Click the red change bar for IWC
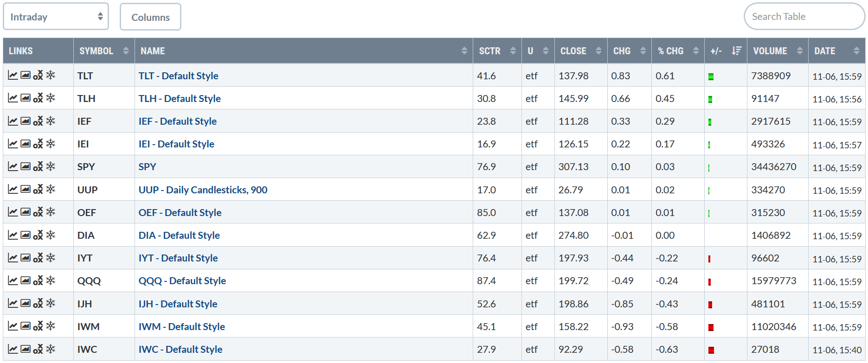868x363 pixels. (x=711, y=350)
